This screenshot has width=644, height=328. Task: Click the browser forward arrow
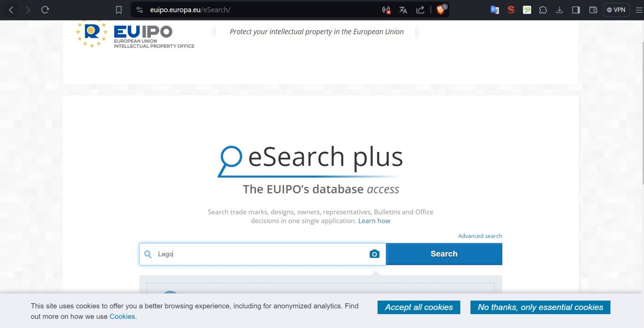coord(28,10)
